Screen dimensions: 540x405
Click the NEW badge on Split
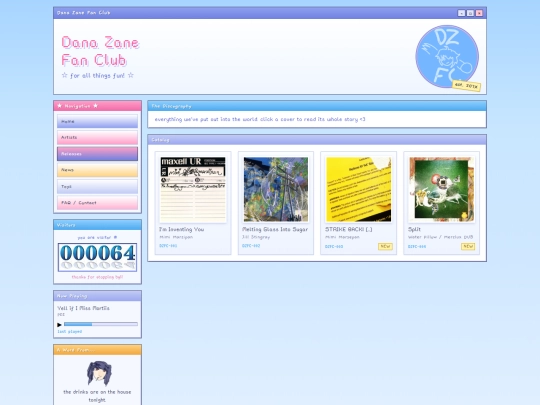click(x=468, y=246)
